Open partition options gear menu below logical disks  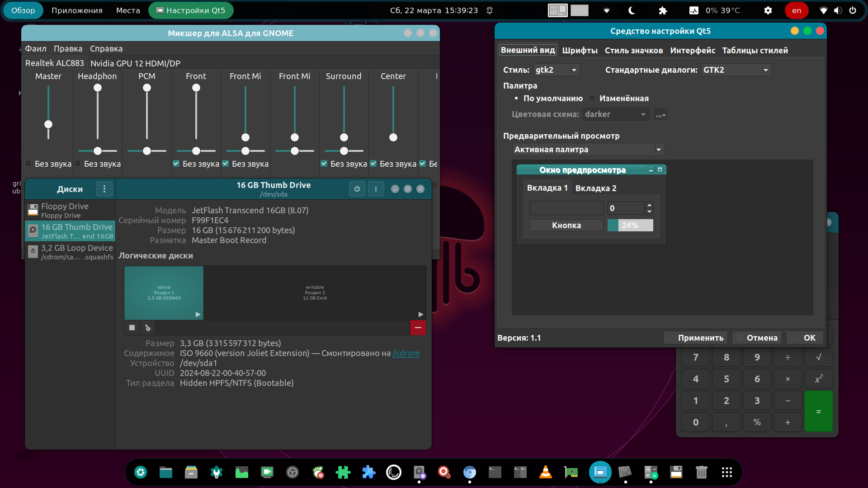click(x=147, y=328)
